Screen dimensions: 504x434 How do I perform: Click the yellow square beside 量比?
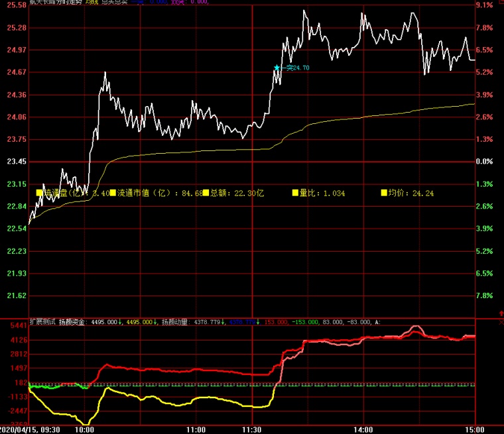click(296, 193)
